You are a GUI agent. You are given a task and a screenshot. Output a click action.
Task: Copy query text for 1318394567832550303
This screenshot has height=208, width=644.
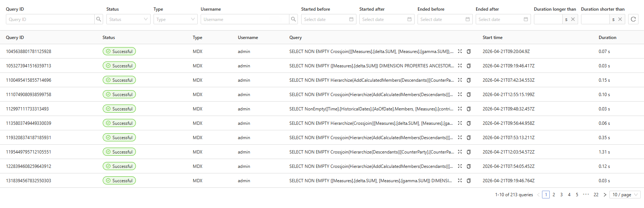(x=469, y=181)
